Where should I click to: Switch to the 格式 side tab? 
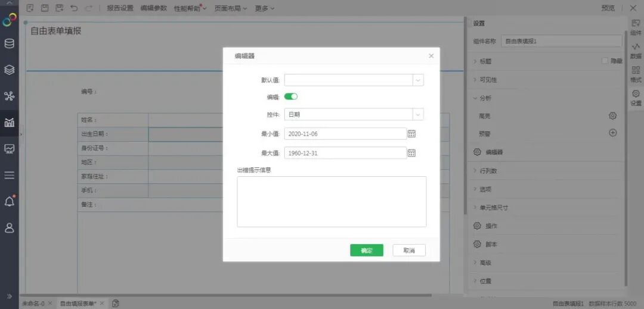click(x=636, y=74)
